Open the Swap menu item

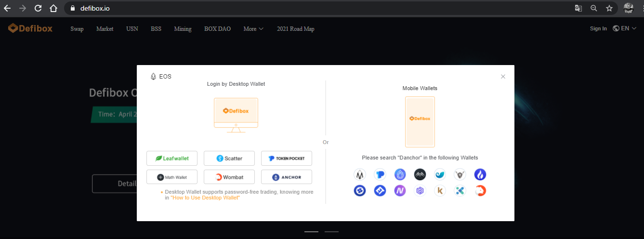pyautogui.click(x=77, y=29)
